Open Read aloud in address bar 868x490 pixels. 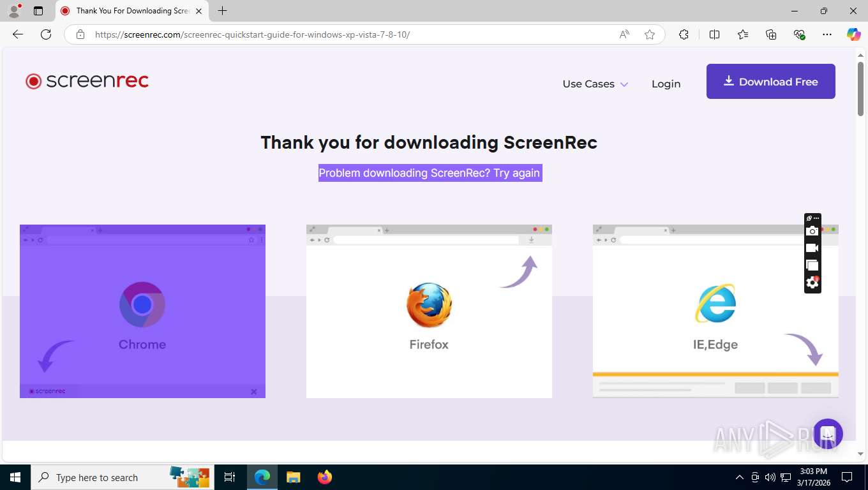click(x=624, y=34)
